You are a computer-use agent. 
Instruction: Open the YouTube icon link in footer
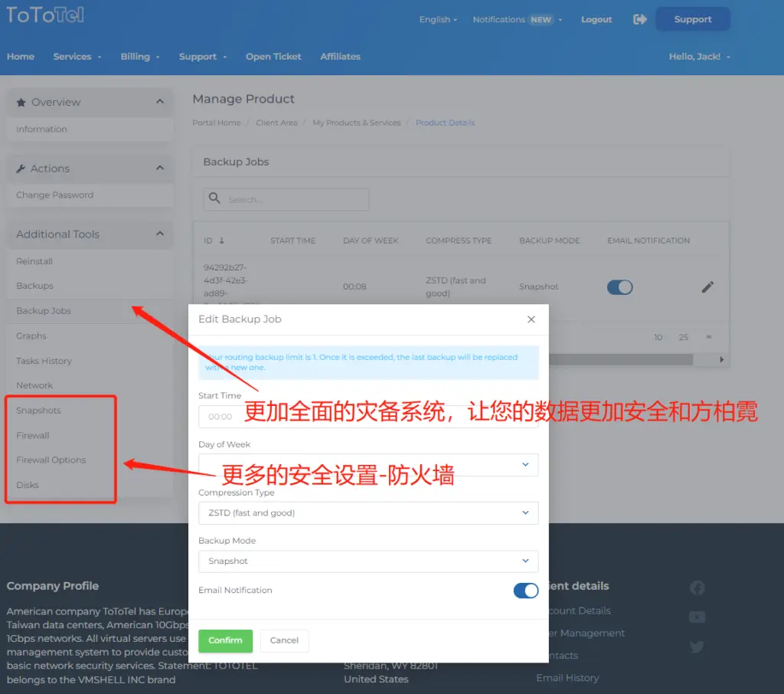[697, 617]
